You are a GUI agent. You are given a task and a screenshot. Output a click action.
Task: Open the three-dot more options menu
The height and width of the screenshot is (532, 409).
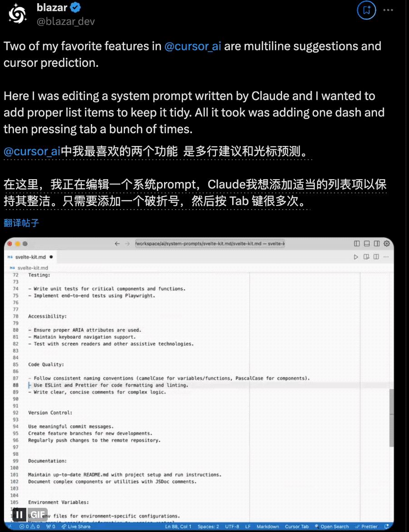tap(388, 10)
